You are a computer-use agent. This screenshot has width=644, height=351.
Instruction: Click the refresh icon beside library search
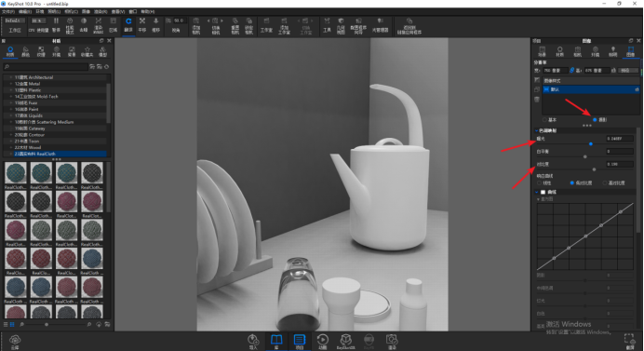[x=107, y=67]
